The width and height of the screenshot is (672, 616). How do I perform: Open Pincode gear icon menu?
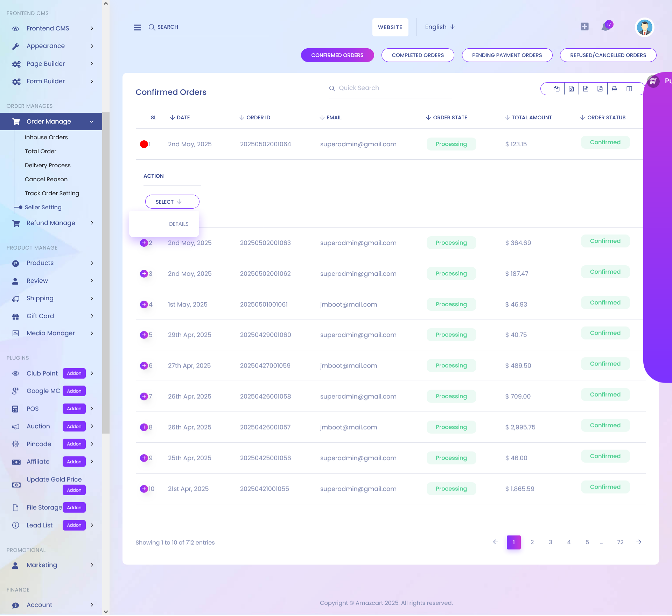coord(15,444)
